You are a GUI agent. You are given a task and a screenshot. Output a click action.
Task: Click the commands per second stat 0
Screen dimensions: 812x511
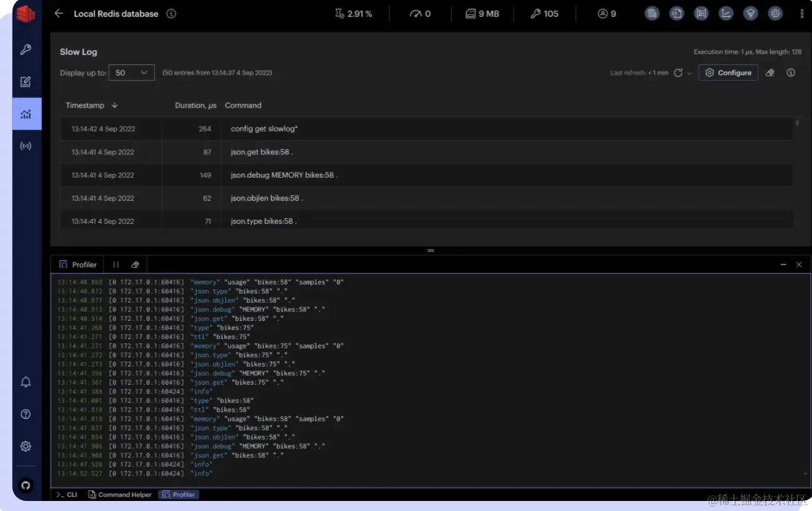click(420, 14)
